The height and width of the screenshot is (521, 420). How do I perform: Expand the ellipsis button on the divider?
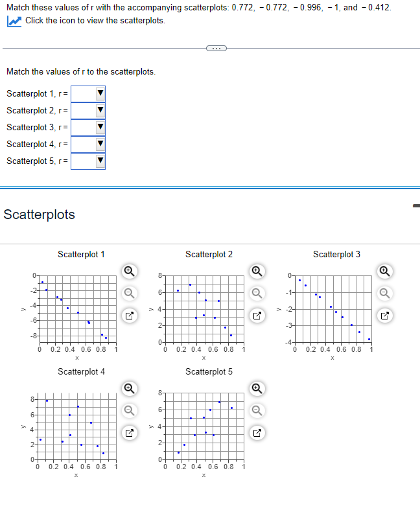click(x=216, y=49)
